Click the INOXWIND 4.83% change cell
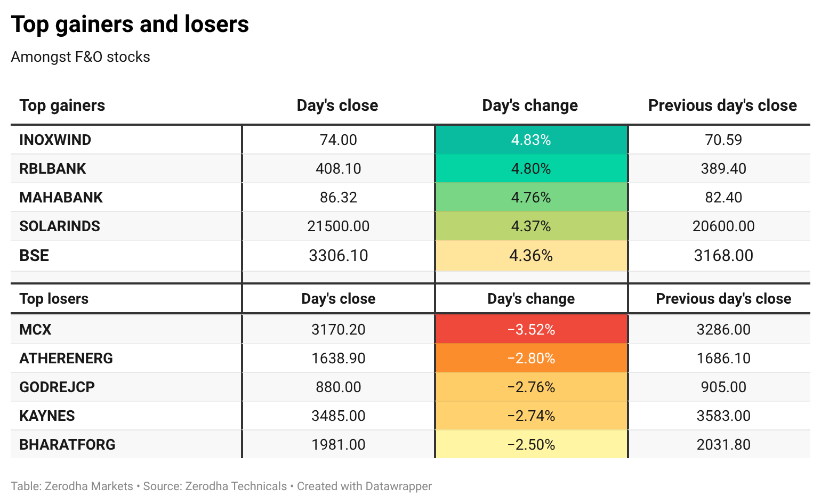821x504 pixels. [531, 140]
